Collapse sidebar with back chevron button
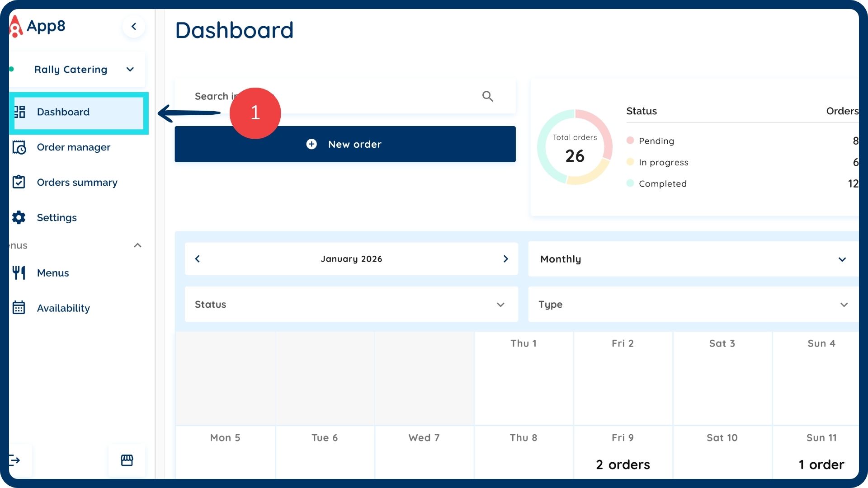This screenshot has width=868, height=488. pyautogui.click(x=134, y=27)
